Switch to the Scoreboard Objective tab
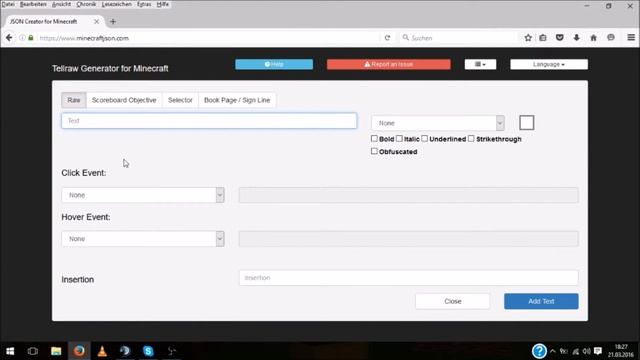 point(124,100)
